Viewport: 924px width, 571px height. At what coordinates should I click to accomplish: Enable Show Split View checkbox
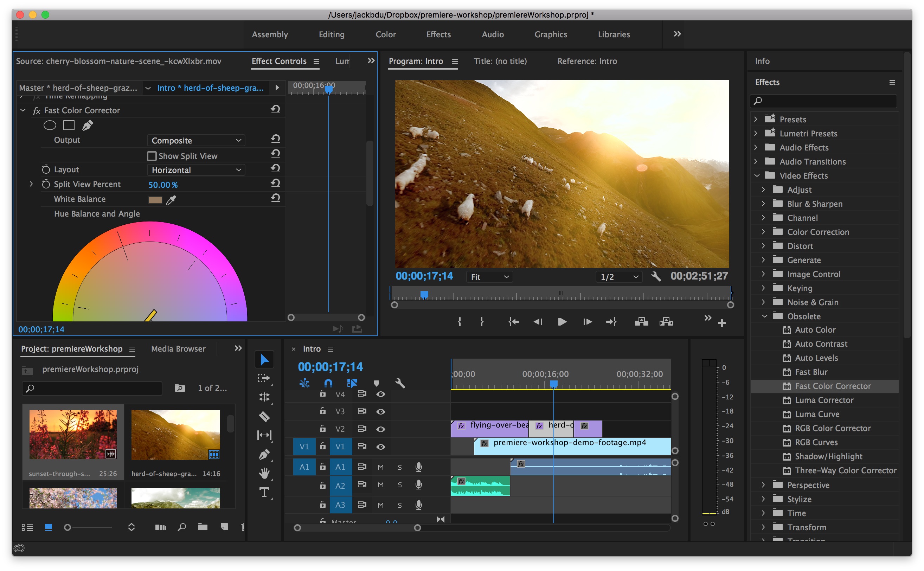point(152,156)
